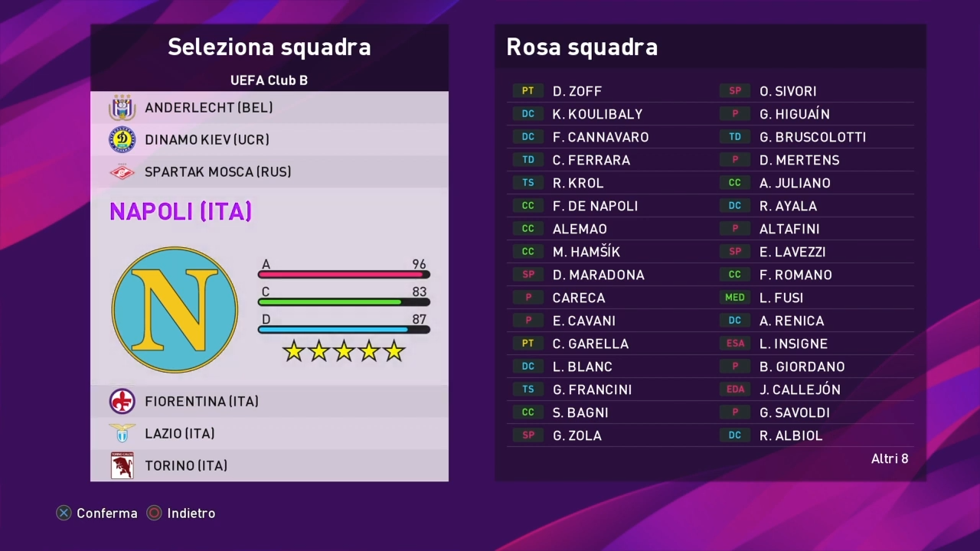Click the cross button icon next to Conferma
Screen dimensions: 980x551
[64, 513]
